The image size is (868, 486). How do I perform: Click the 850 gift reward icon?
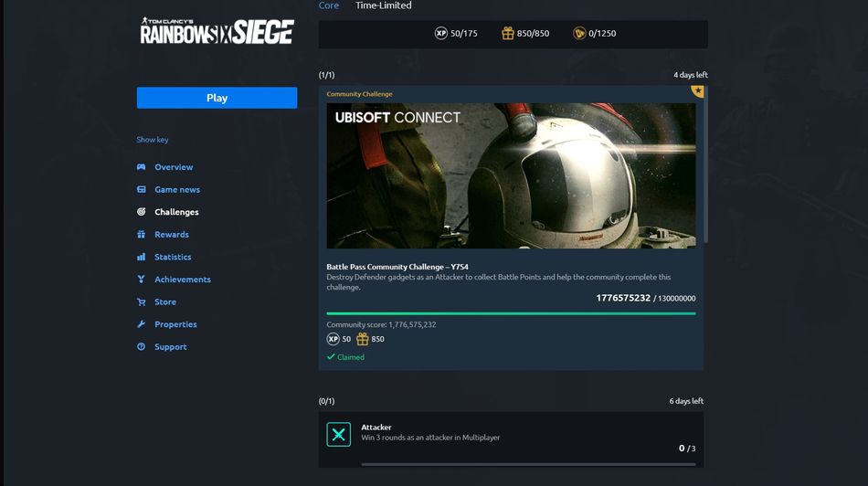pyautogui.click(x=363, y=339)
